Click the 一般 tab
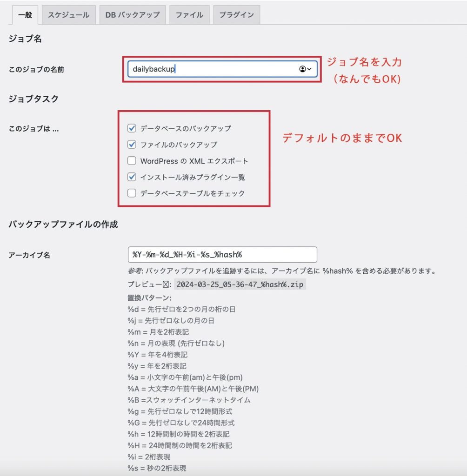The height and width of the screenshot is (476, 467). pos(25,15)
